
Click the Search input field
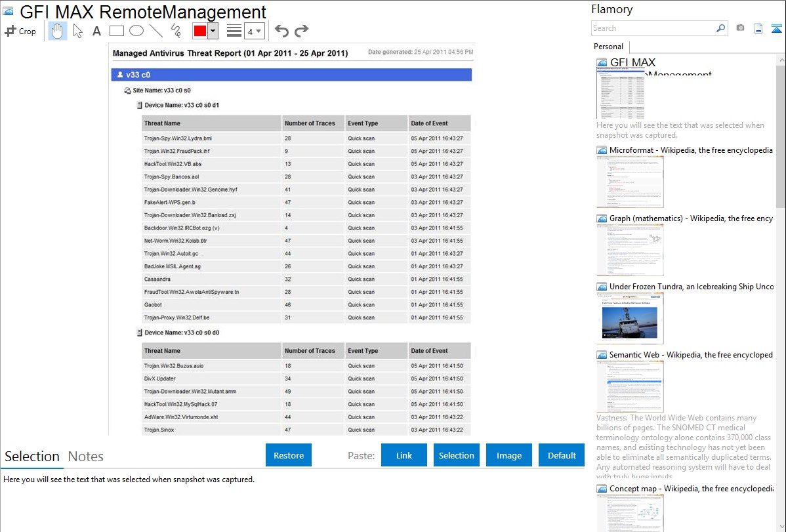[x=653, y=28]
